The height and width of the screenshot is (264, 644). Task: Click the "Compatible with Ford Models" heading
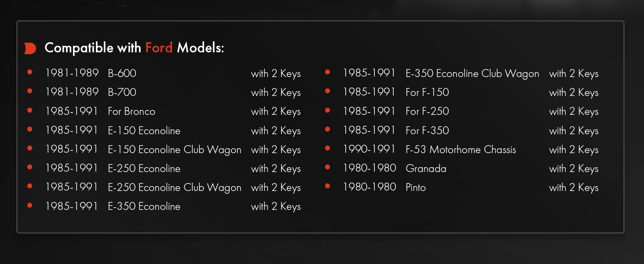click(x=134, y=48)
